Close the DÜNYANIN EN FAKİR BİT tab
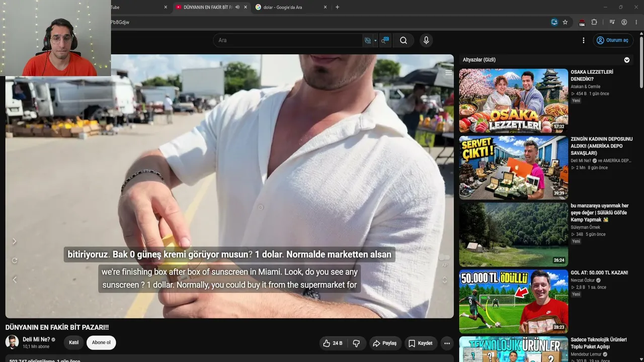This screenshot has width=644, height=362. 246,7
